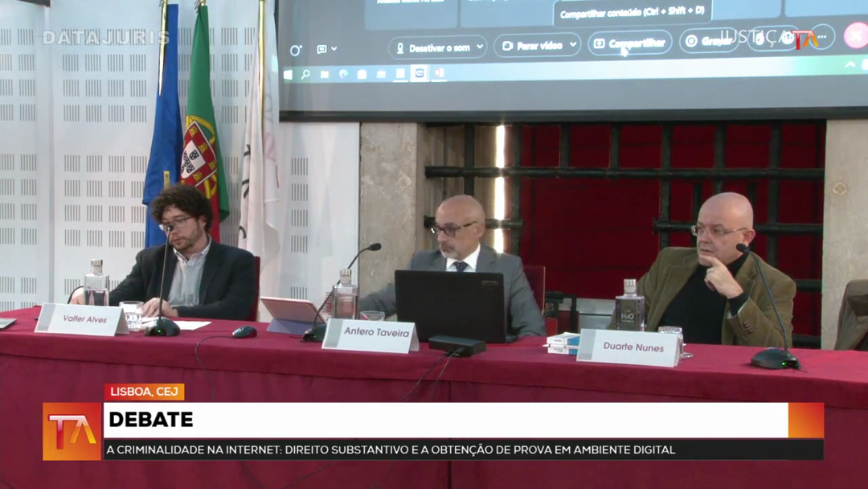Click the TA logo in the lower-third banner
Screen dimensions: 868x489
point(72,431)
